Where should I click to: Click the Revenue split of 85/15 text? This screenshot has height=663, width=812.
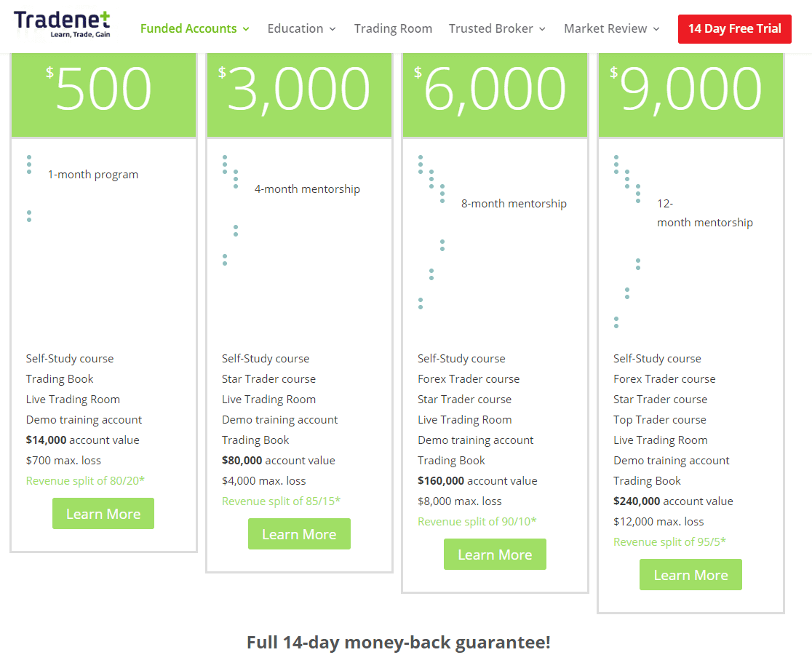pos(281,501)
